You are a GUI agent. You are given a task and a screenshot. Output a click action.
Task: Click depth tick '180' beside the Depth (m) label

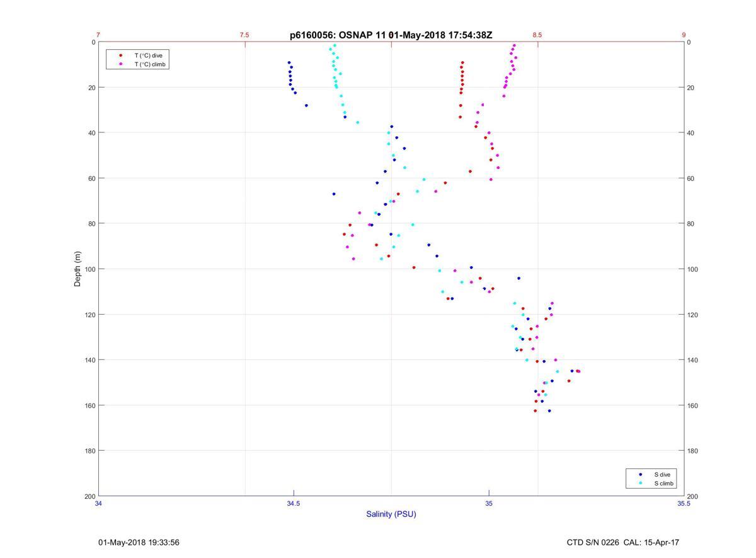[x=89, y=451]
